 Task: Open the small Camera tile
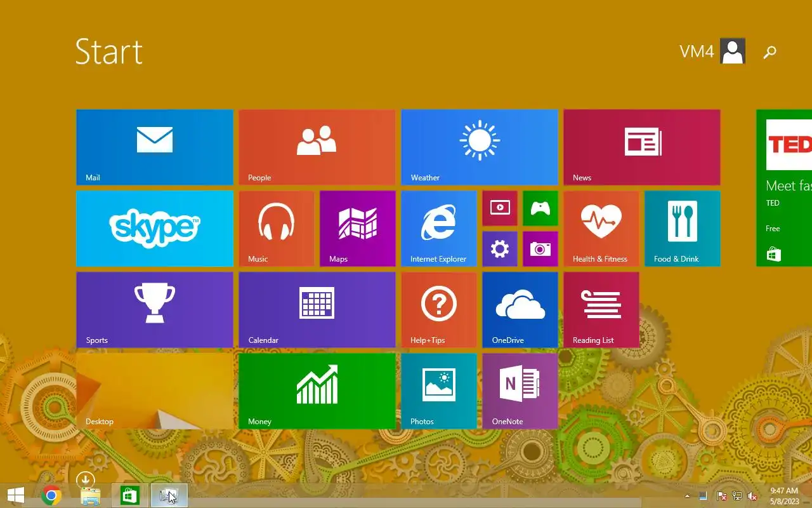(x=540, y=249)
